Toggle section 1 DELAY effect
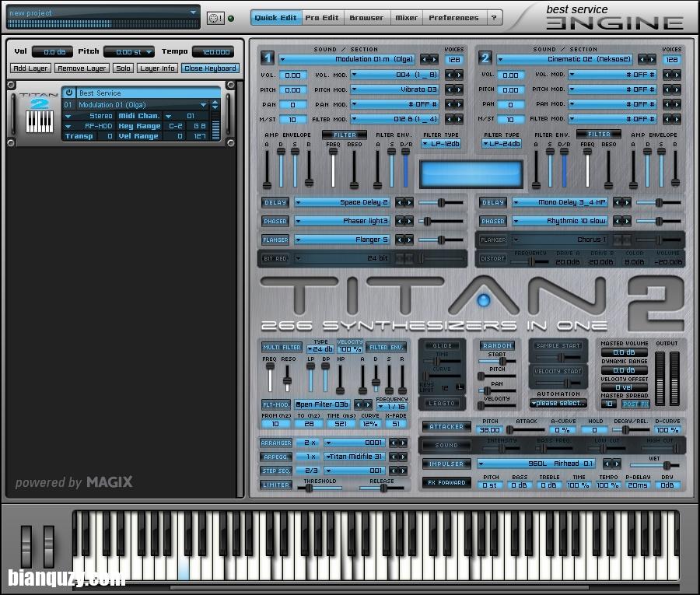Image resolution: width=700 pixels, height=595 pixels. (x=275, y=203)
